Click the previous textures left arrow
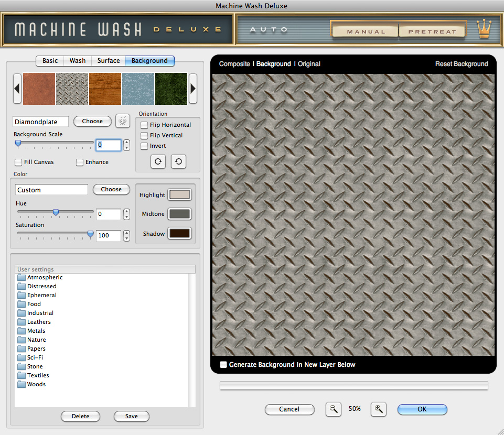 17,89
